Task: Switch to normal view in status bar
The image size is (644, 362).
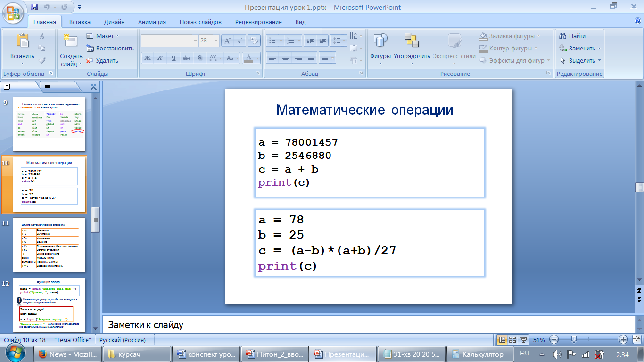Action: click(x=502, y=339)
